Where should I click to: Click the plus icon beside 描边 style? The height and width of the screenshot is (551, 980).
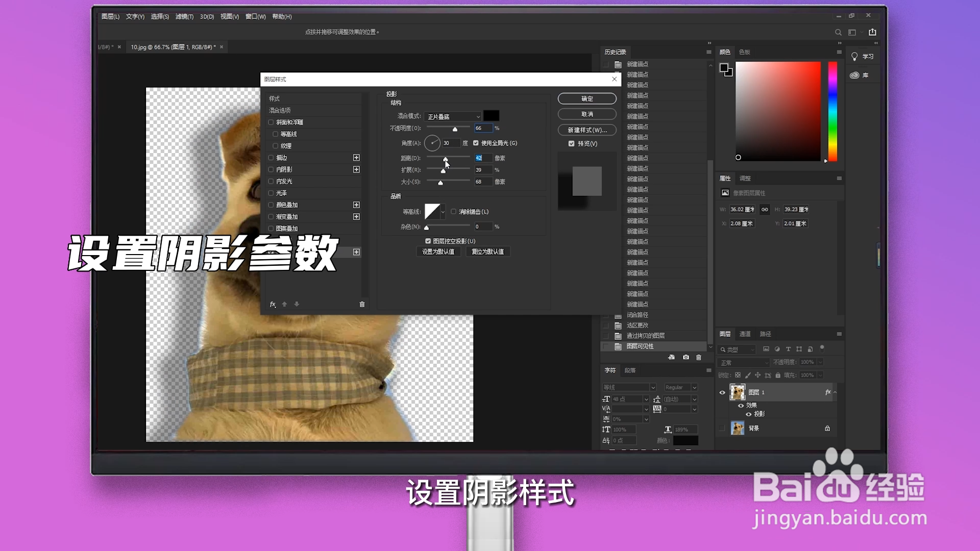356,158
